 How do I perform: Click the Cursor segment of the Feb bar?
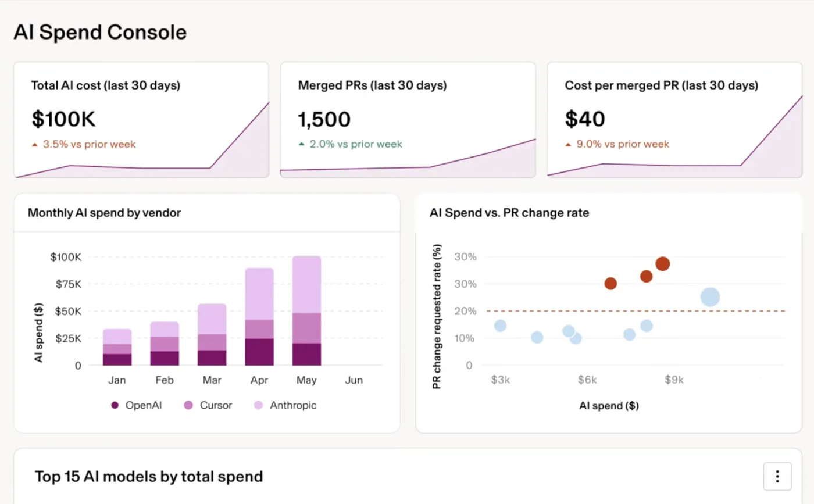coord(165,344)
